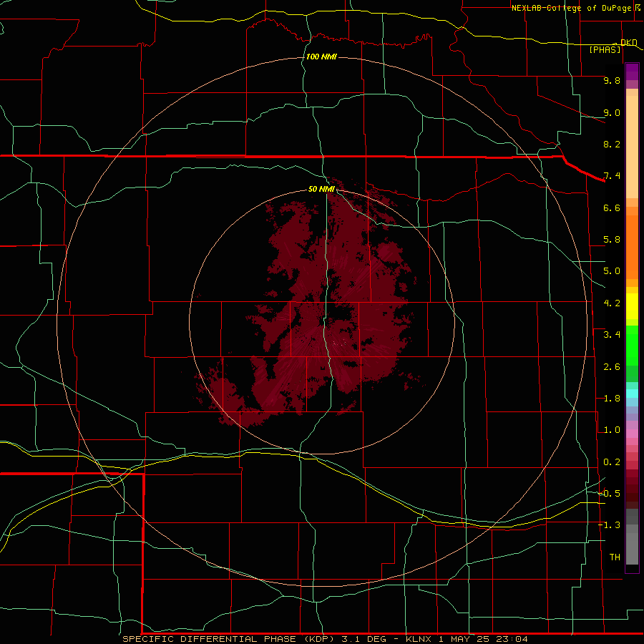The image size is (644, 644).
Task: Click the purple top segment of color bar
Action: [x=632, y=72]
